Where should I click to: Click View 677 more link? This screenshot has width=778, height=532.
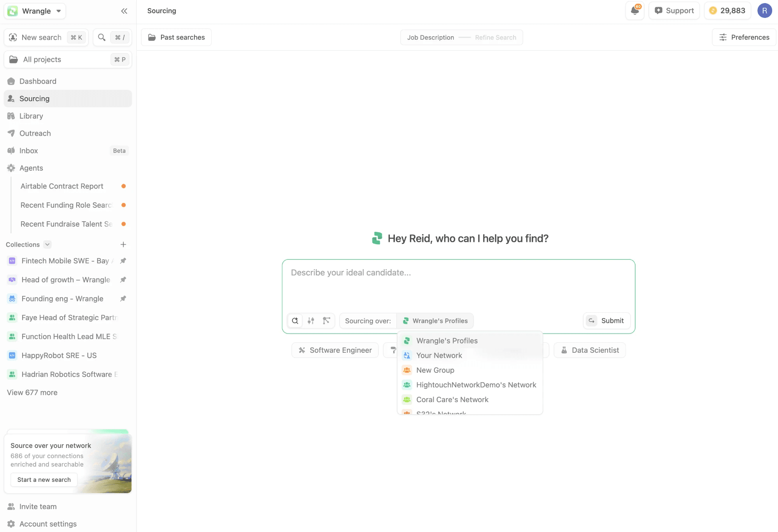click(32, 393)
